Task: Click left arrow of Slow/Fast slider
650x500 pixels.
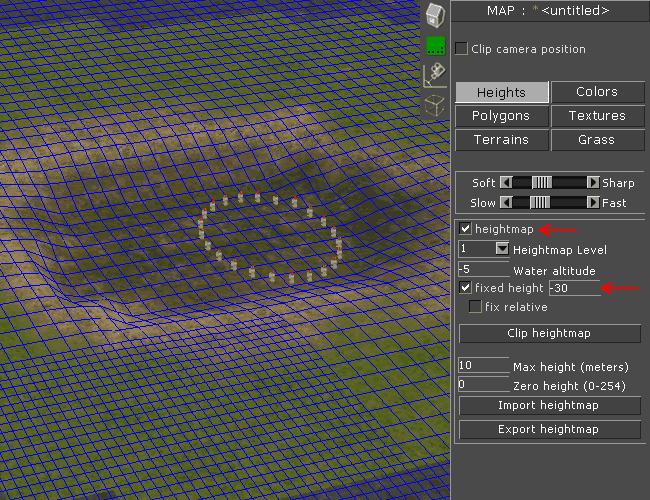Action: pos(506,202)
